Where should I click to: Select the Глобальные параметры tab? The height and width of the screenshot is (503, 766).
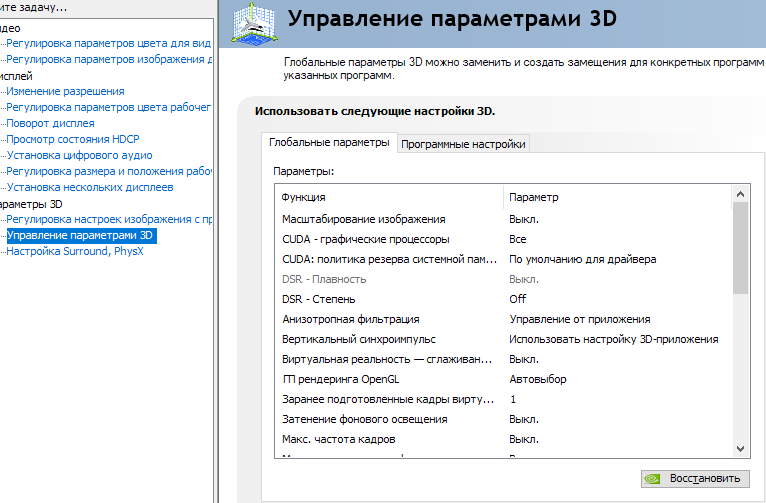coord(329,143)
